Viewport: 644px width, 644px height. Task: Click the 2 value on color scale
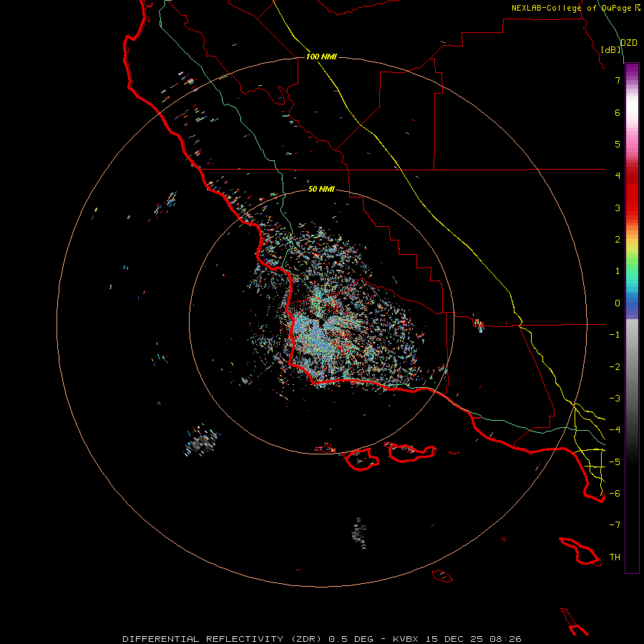tap(618, 240)
